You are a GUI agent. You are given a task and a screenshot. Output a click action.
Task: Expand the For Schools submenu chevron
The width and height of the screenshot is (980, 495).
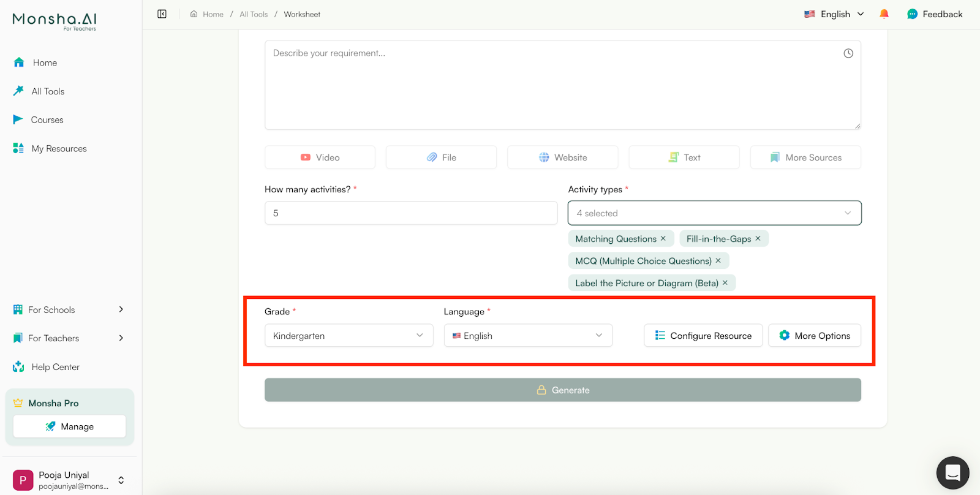click(121, 309)
